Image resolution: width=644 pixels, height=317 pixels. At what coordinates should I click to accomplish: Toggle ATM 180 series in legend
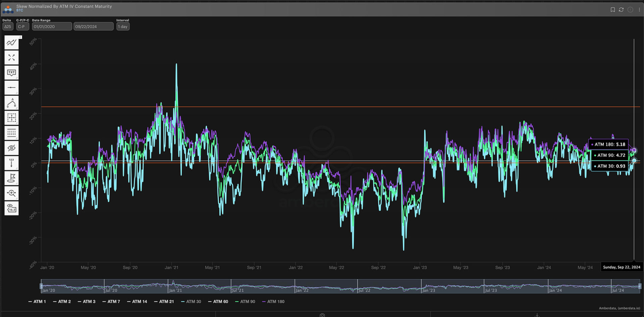coord(273,302)
